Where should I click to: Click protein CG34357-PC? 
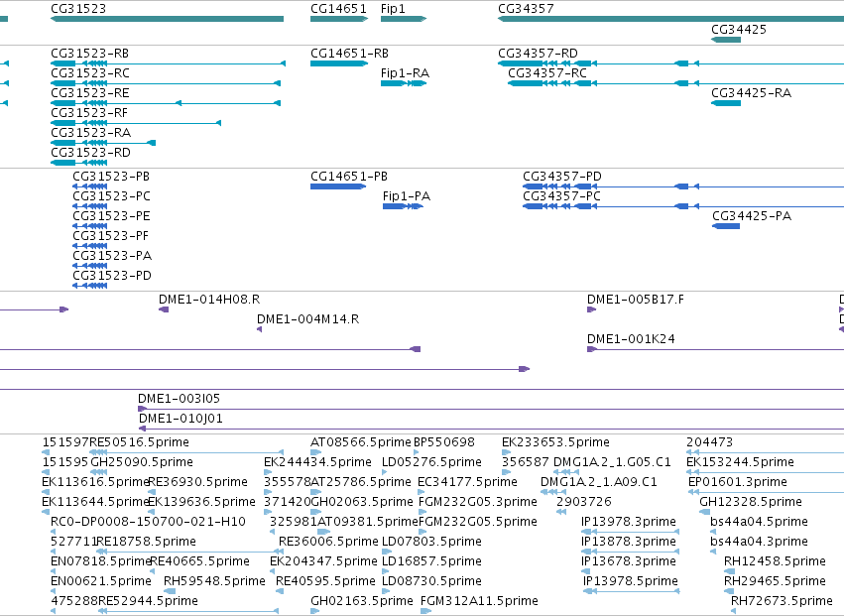click(683, 206)
